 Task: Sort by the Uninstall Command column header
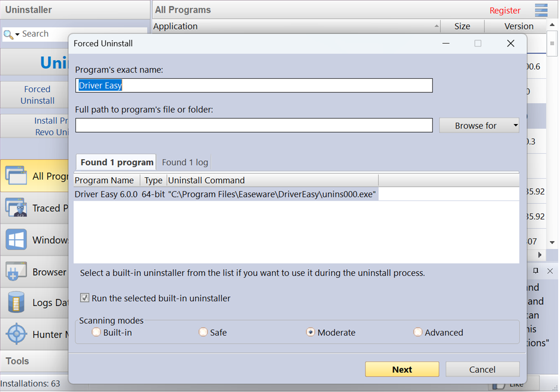point(273,180)
